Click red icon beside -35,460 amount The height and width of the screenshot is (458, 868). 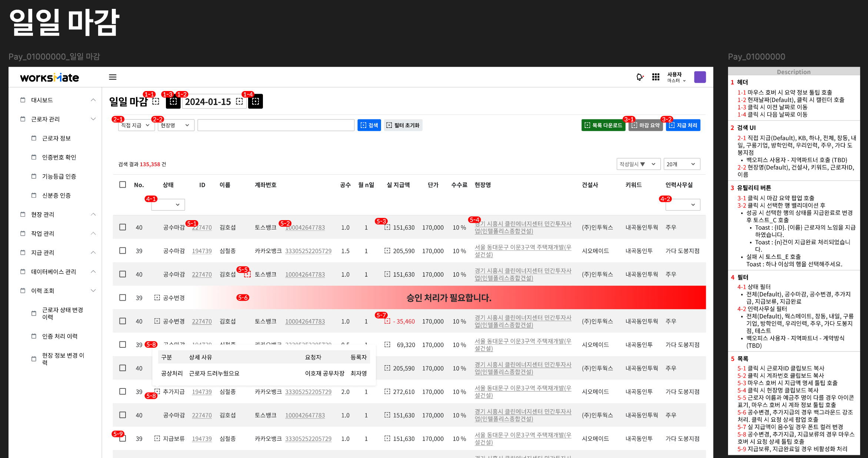(387, 321)
